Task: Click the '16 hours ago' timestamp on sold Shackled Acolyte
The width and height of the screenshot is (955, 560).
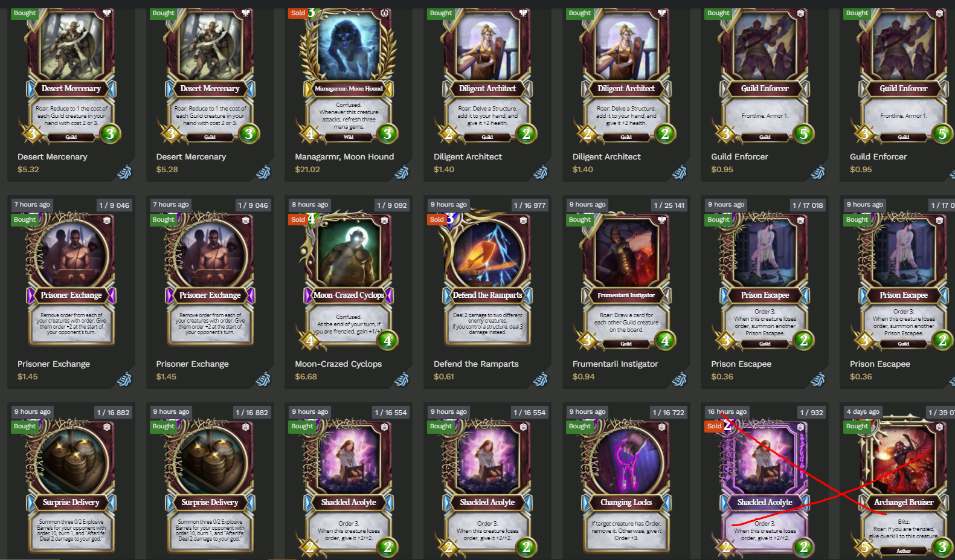Action: (x=727, y=411)
